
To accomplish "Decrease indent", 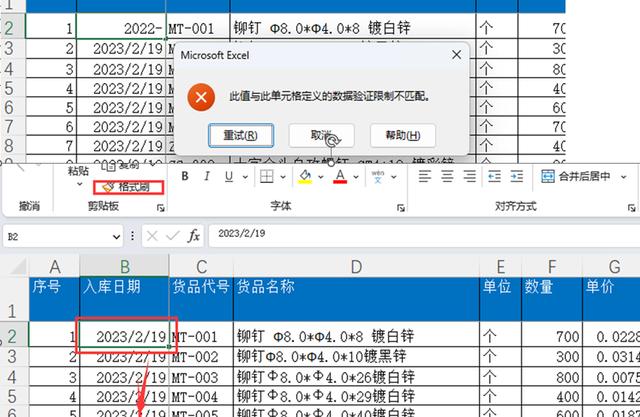I will pos(494,176).
